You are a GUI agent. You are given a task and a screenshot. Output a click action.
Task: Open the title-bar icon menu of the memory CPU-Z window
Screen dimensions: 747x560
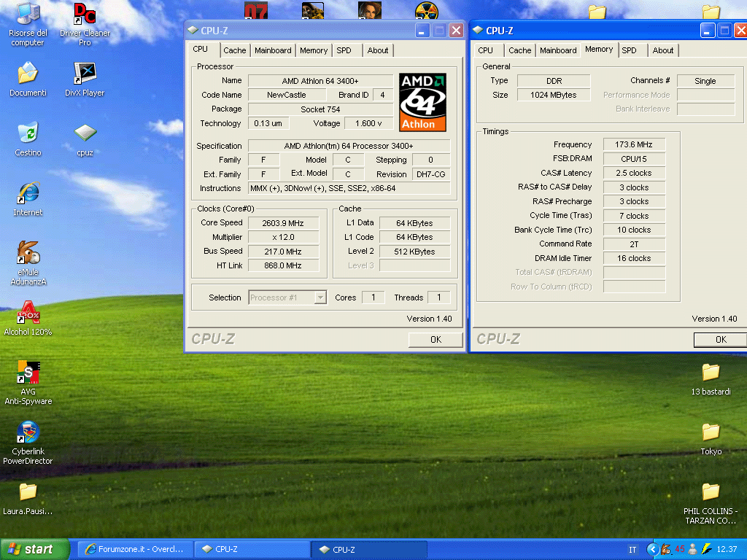[x=478, y=31]
